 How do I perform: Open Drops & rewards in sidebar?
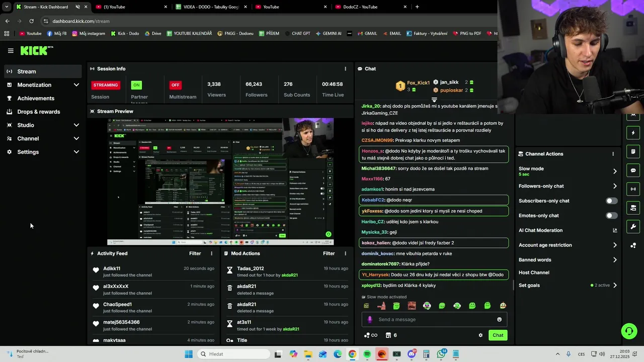coord(43,112)
